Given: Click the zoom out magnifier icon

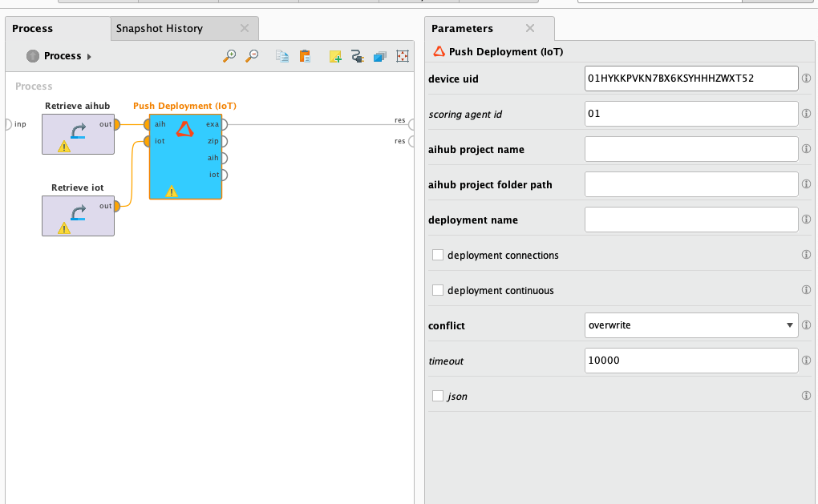Looking at the screenshot, I should pos(252,56).
